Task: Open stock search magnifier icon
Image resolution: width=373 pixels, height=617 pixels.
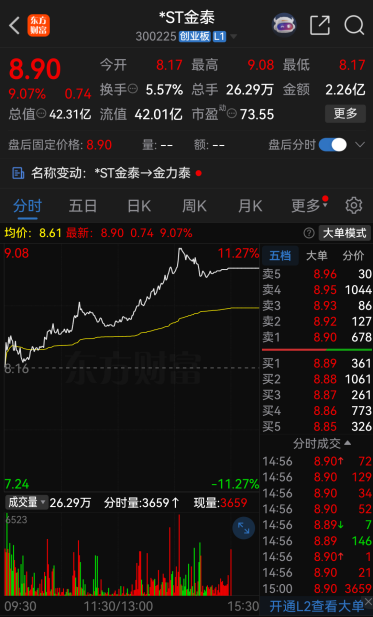Action: tap(354, 26)
